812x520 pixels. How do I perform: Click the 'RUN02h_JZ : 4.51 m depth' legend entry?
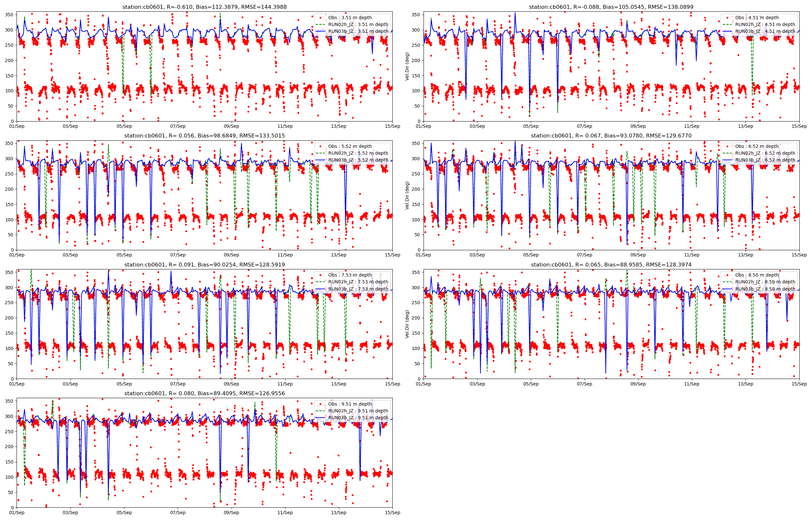coord(765,24)
